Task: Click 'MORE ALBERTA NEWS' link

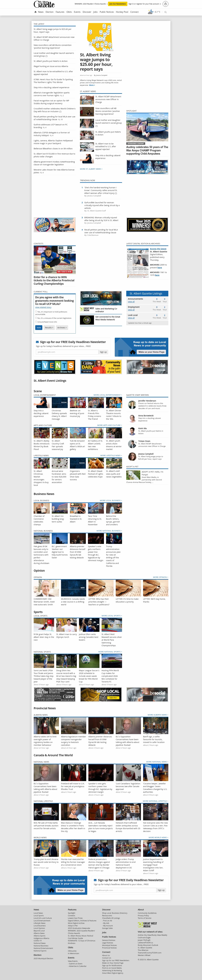Action: point(158,715)
